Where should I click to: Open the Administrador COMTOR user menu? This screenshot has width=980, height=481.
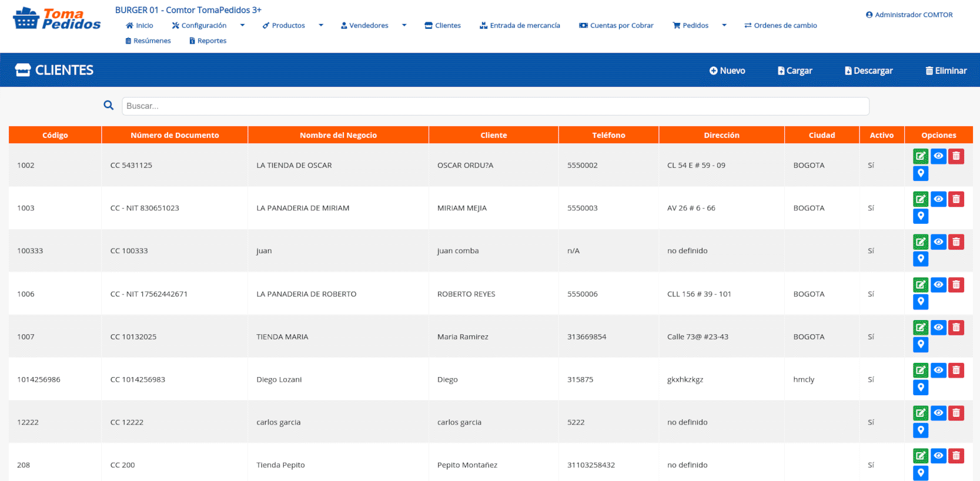point(909,15)
